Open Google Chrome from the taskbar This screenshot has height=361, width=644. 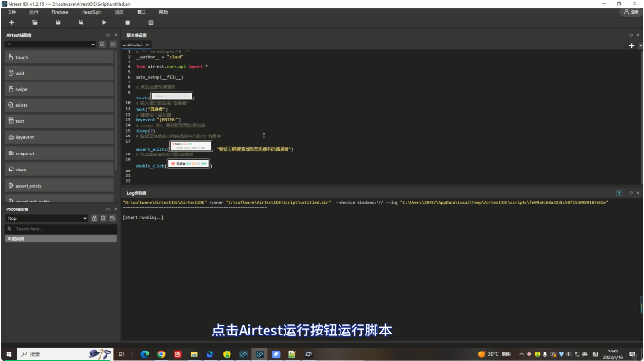pyautogui.click(x=161, y=354)
